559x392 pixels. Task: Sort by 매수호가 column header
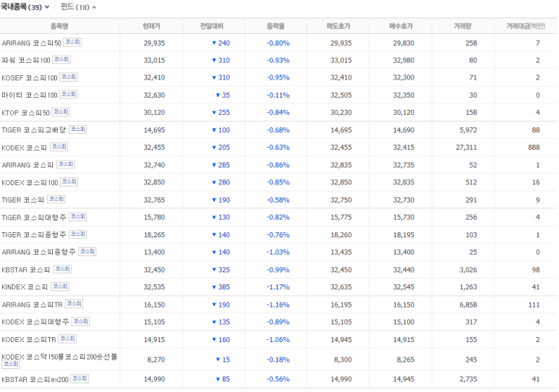(401, 26)
